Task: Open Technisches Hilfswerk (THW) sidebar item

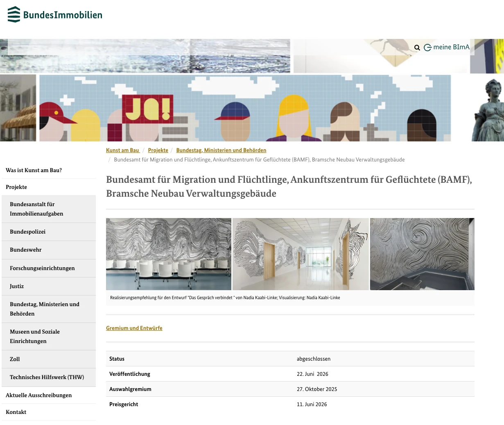Action: (x=49, y=377)
